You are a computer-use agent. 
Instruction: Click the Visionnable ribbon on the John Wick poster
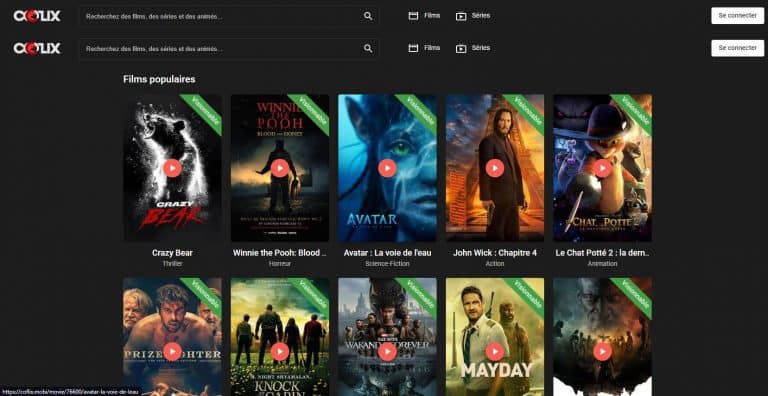coord(526,112)
